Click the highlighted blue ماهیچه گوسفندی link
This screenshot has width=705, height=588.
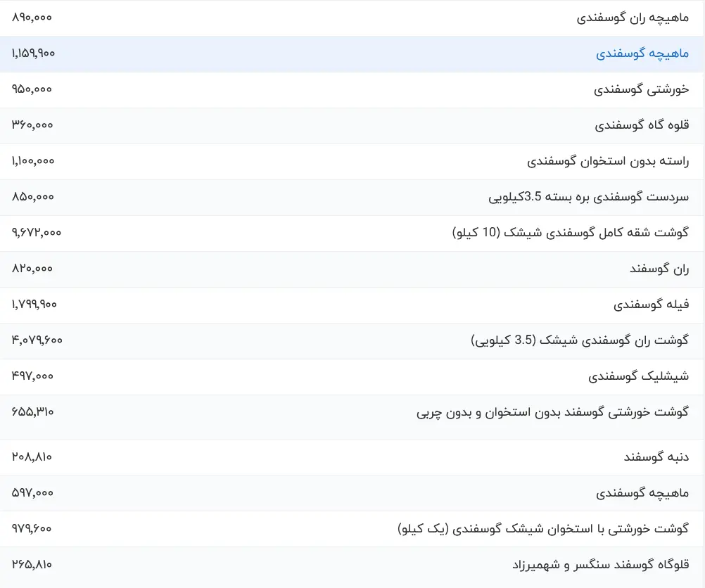(642, 53)
